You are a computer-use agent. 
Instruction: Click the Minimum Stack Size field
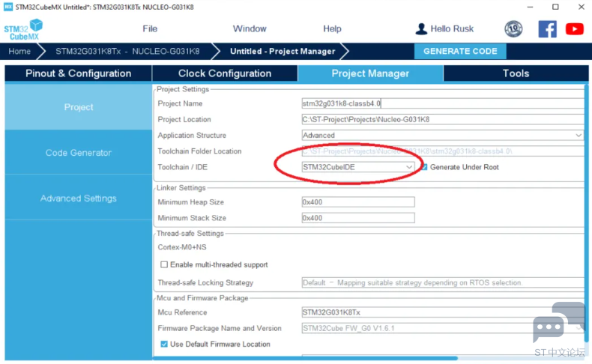click(358, 218)
